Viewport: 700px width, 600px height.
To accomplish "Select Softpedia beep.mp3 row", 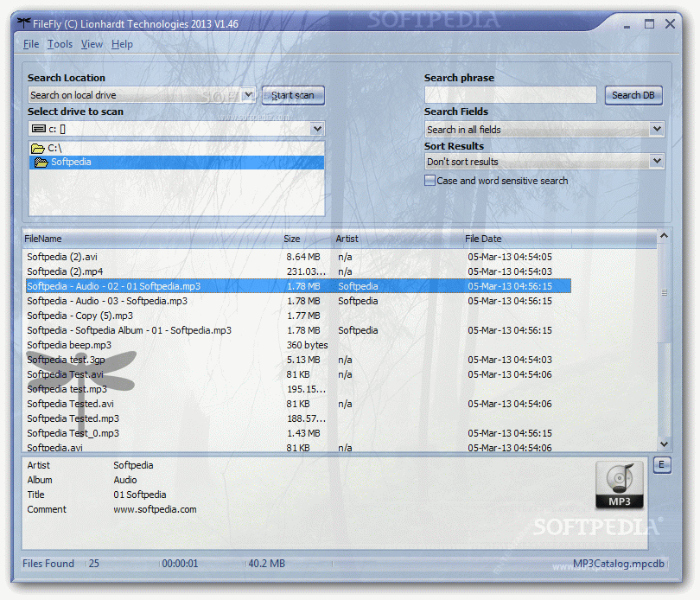I will point(298,345).
